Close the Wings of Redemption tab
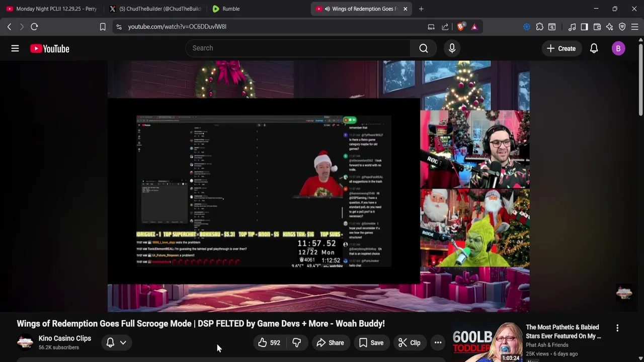This screenshot has width=644, height=362. pyautogui.click(x=405, y=9)
